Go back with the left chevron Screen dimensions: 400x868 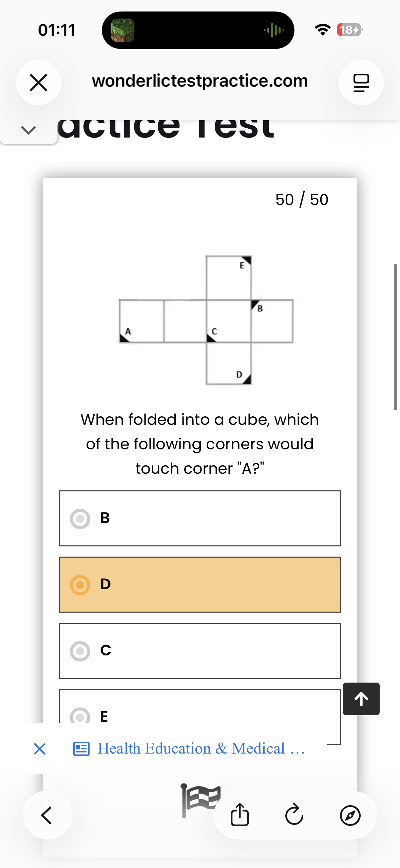pyautogui.click(x=47, y=815)
